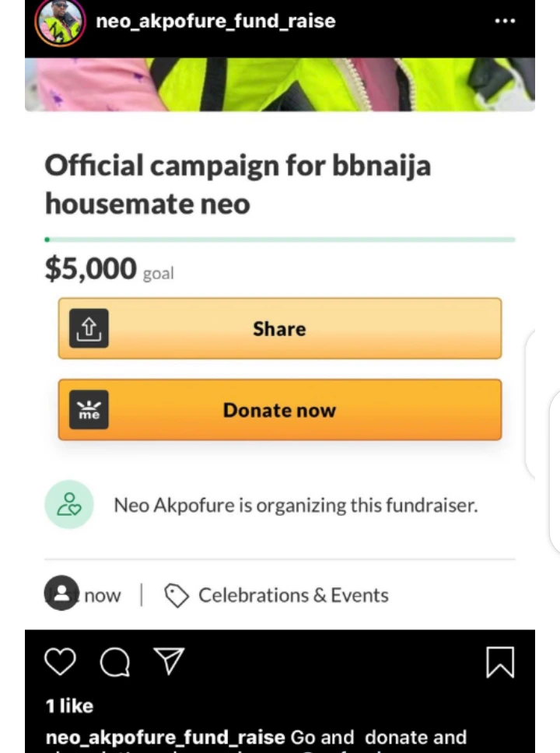Open the three-dot post options menu
This screenshot has height=753, width=560.
click(x=505, y=21)
